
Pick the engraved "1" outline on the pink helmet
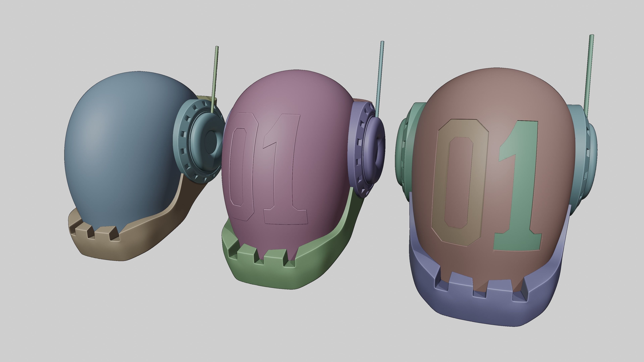point(285,169)
